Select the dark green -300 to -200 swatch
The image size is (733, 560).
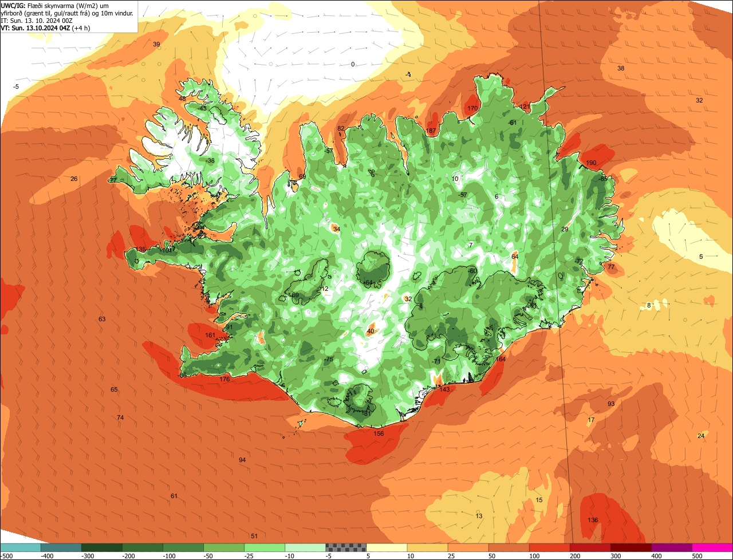click(x=102, y=547)
